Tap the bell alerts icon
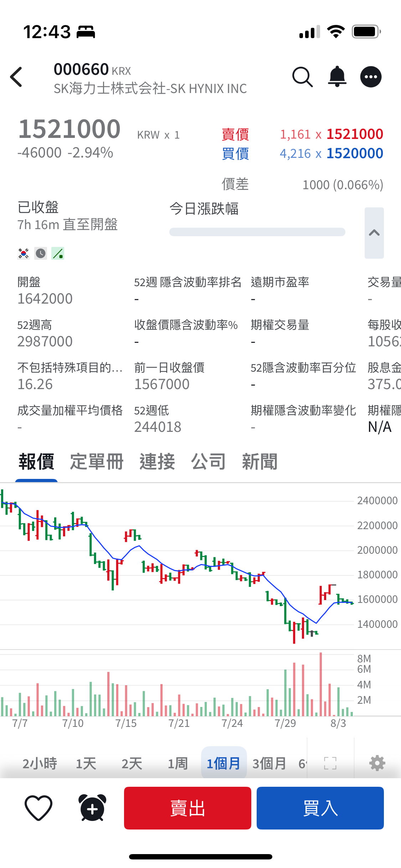Image resolution: width=401 pixels, height=868 pixels. pos(337,77)
